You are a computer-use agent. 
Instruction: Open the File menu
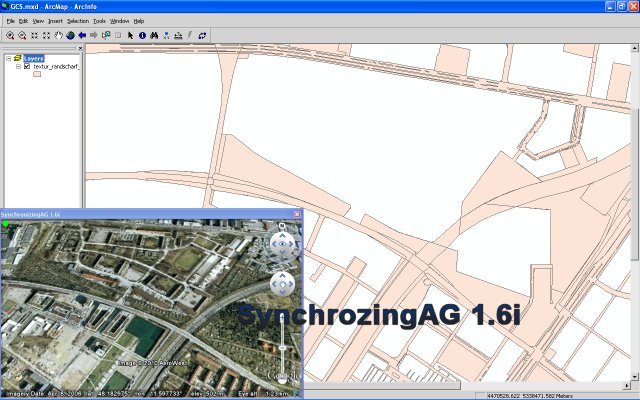11,21
